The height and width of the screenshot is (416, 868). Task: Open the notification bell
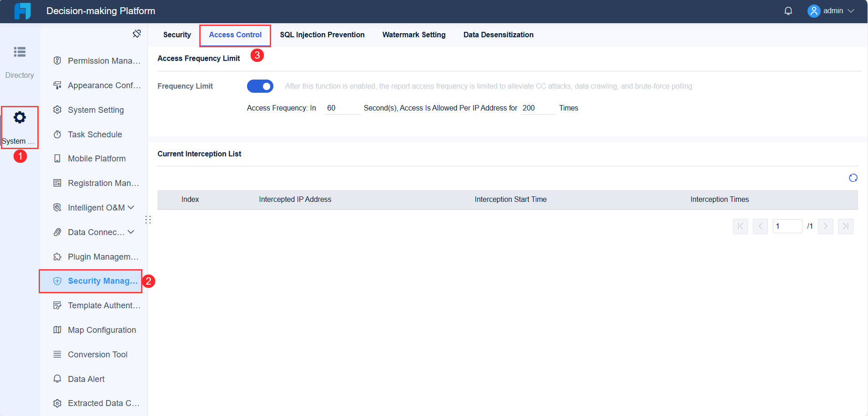788,10
